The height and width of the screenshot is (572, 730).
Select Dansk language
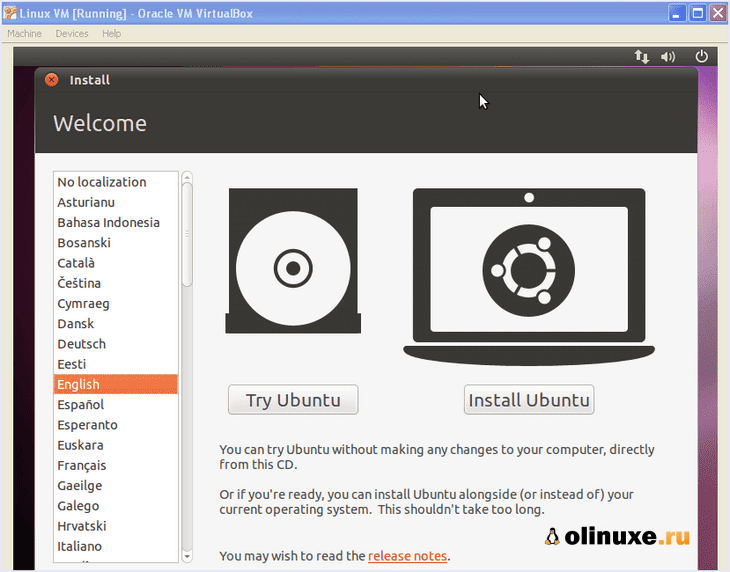click(115, 323)
